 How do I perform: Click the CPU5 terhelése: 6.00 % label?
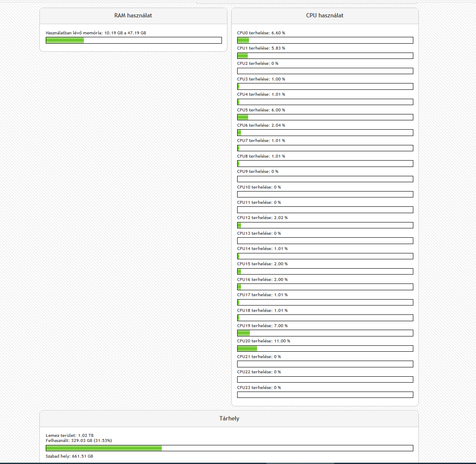click(261, 110)
